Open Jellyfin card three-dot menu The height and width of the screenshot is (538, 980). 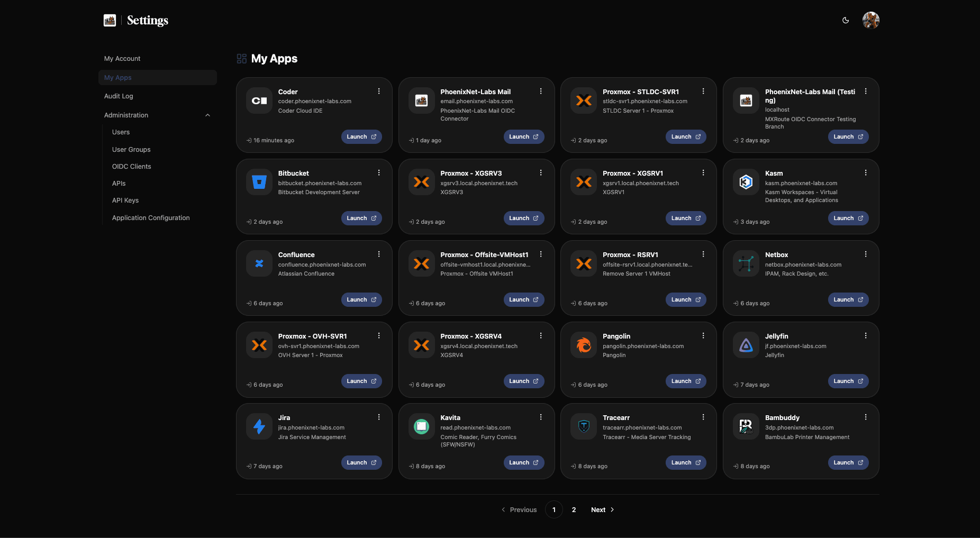866,335
